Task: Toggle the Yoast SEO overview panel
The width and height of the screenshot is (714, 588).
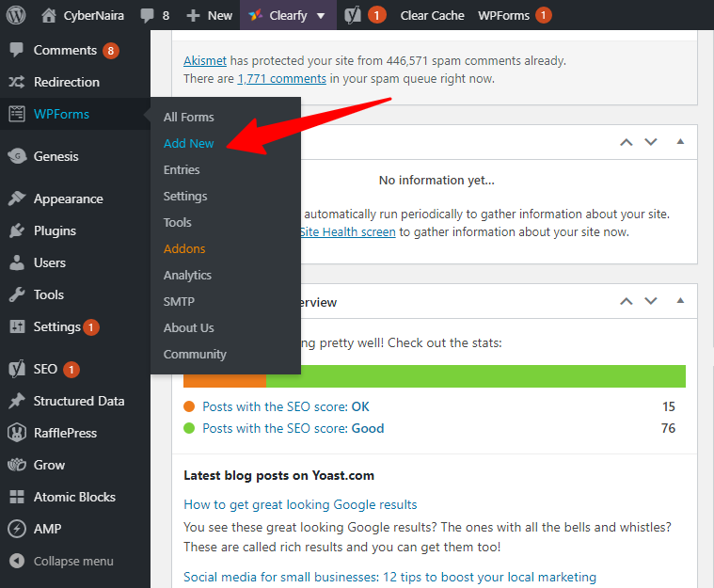Action: click(x=680, y=301)
